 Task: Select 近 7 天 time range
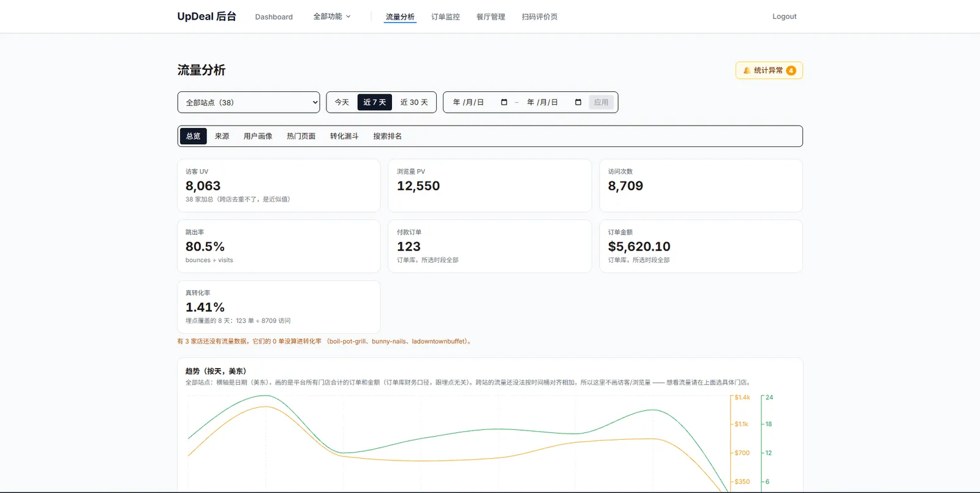(375, 102)
